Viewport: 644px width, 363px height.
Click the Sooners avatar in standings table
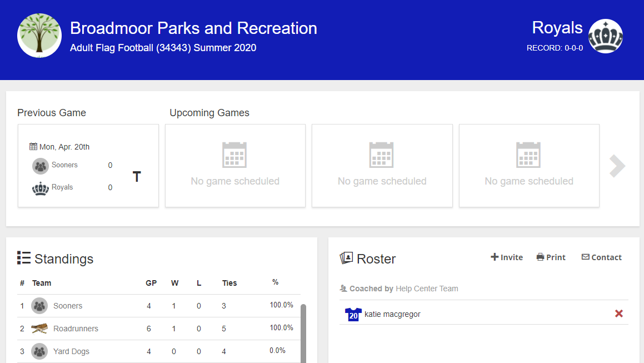click(x=39, y=306)
